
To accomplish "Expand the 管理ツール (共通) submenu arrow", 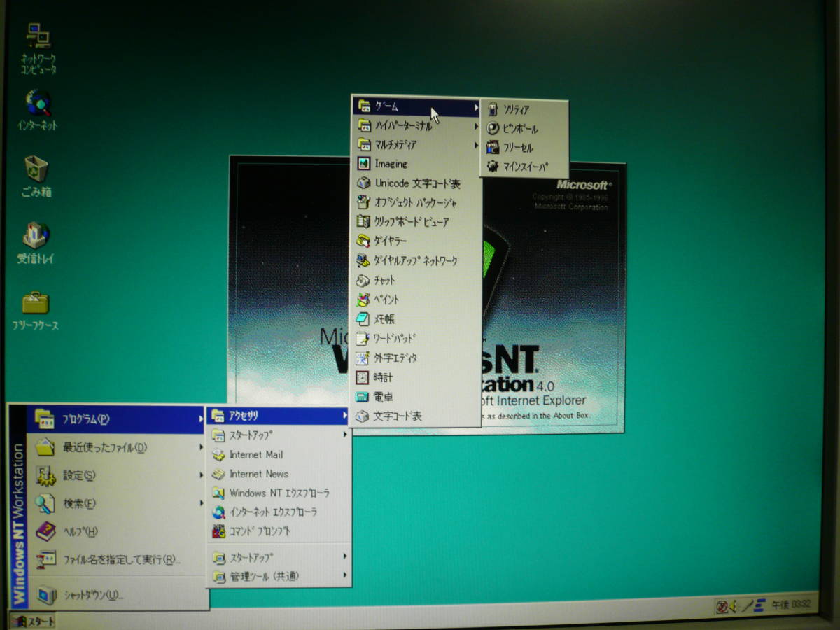I will click(345, 576).
